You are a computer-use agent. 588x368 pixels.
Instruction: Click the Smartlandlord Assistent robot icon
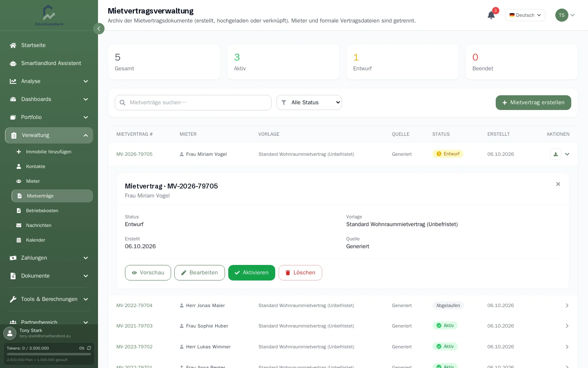13,63
